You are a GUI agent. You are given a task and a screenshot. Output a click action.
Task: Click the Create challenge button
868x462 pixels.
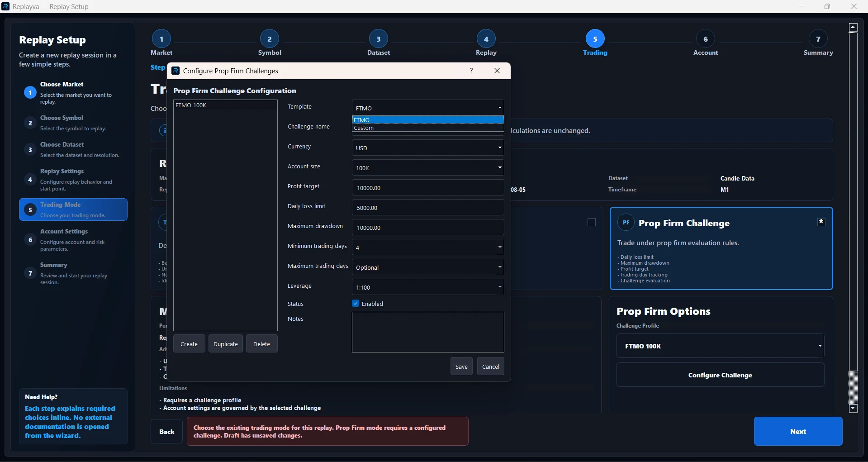(x=189, y=344)
